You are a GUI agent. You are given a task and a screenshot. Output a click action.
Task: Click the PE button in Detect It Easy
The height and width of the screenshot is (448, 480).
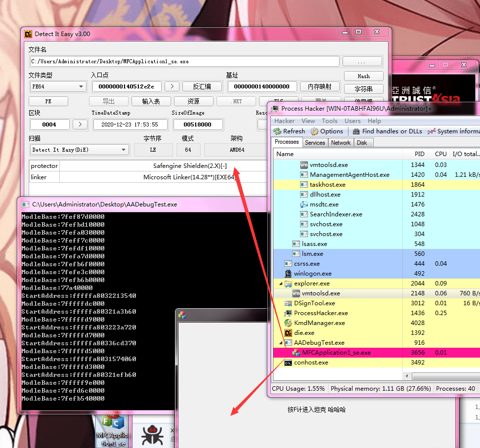pyautogui.click(x=48, y=101)
